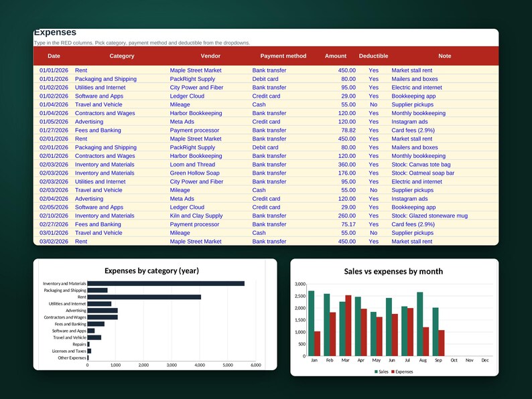Select the Payment method column header
Screen dimensions: 532x399
pos(283,56)
